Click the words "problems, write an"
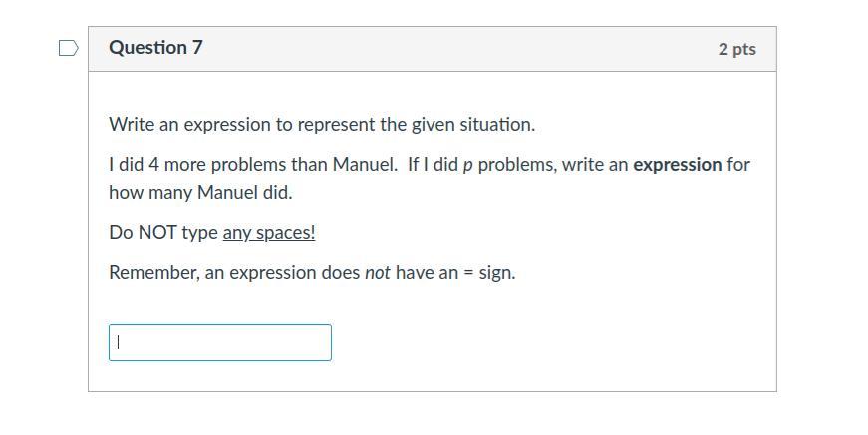This screenshot has width=868, height=435. pyautogui.click(x=551, y=165)
